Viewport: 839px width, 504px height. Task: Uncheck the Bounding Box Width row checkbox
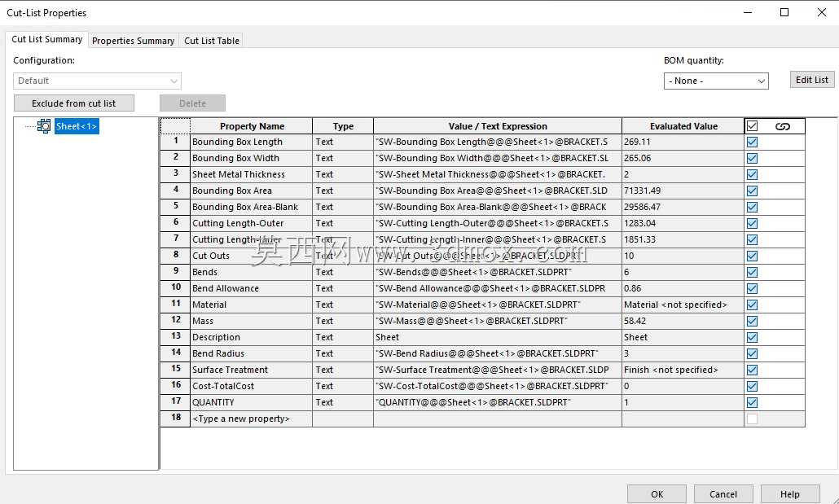point(753,159)
